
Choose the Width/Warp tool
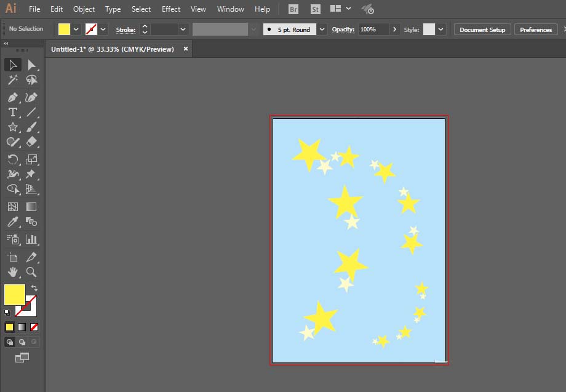(x=13, y=174)
